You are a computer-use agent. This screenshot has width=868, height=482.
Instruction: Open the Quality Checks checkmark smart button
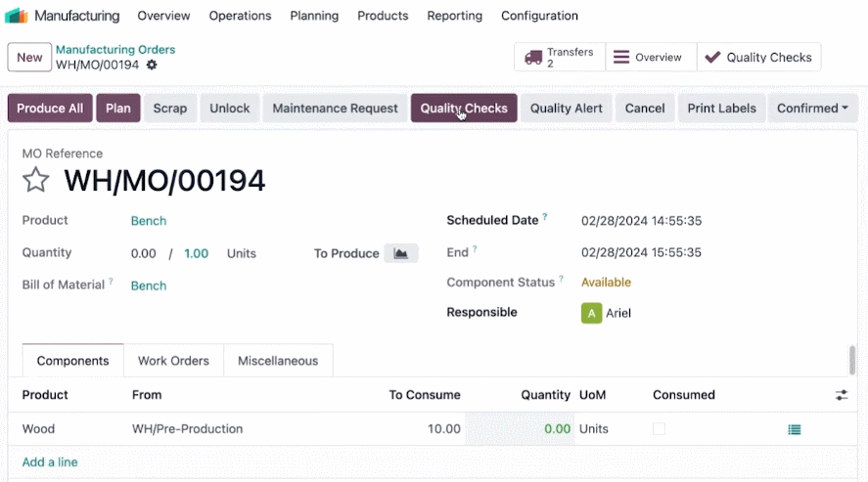[759, 57]
